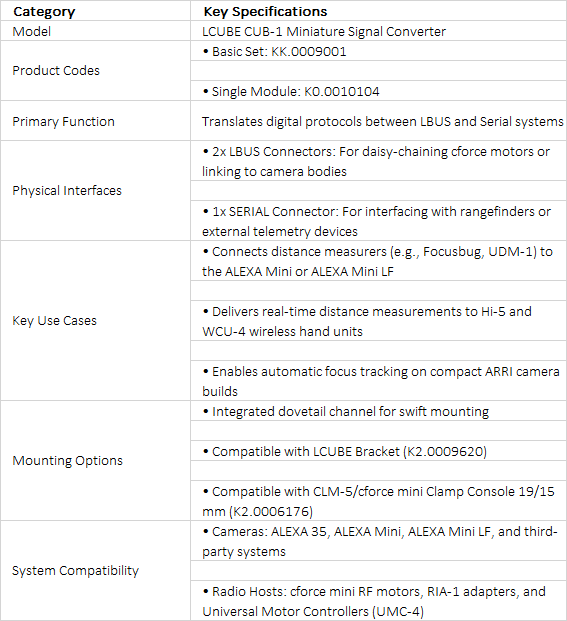Click the Single Module K0.0010104 cell

[x=379, y=91]
